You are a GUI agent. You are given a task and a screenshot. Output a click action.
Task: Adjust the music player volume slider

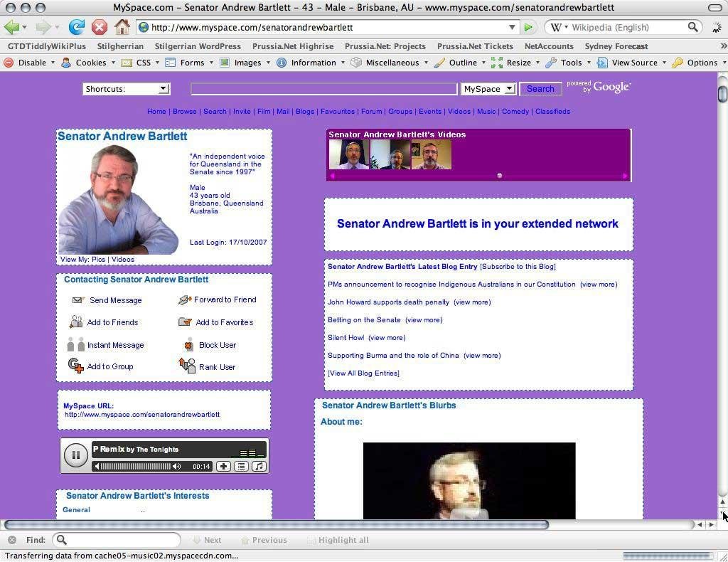click(x=135, y=467)
